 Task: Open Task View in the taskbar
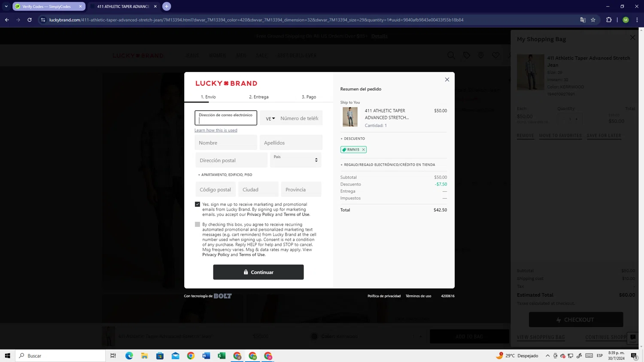pyautogui.click(x=113, y=356)
